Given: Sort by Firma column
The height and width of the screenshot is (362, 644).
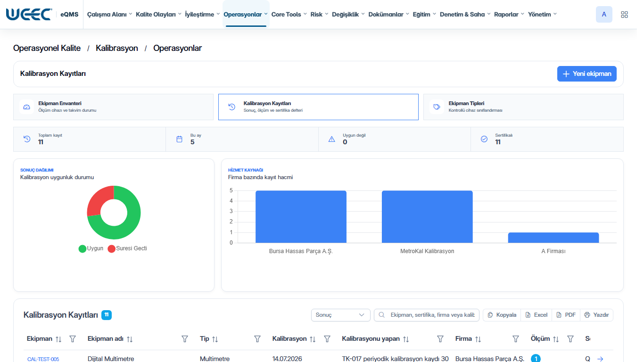Looking at the screenshot, I should [478, 339].
